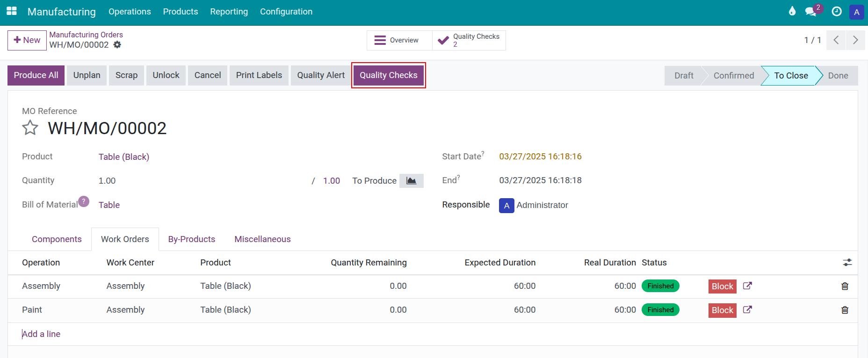
Task: Open the Configuration menu
Action: [x=286, y=12]
